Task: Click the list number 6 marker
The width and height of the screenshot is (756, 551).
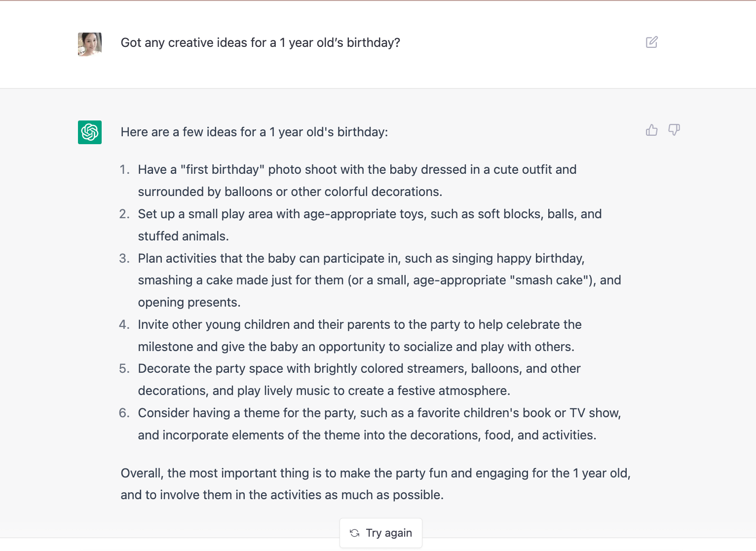Action: click(124, 413)
